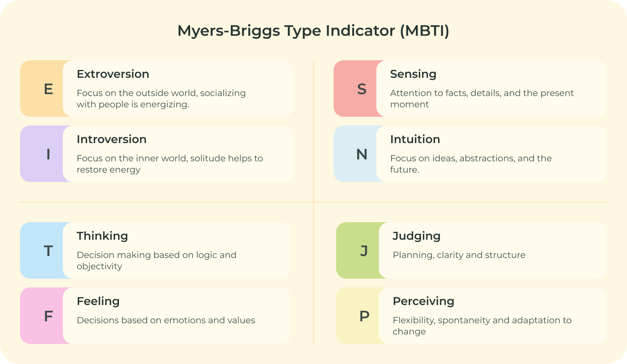Image resolution: width=627 pixels, height=364 pixels.
Task: Select the Judging heading
Action: tap(417, 236)
